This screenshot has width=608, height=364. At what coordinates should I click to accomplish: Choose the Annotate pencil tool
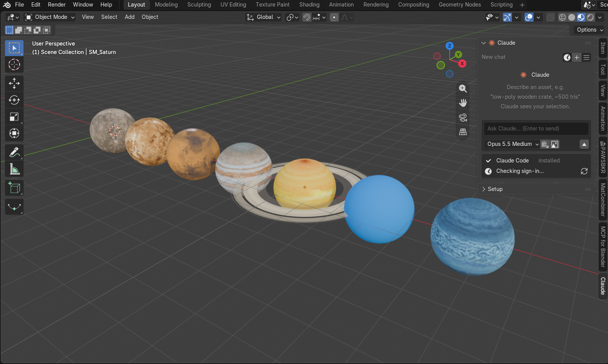(14, 152)
